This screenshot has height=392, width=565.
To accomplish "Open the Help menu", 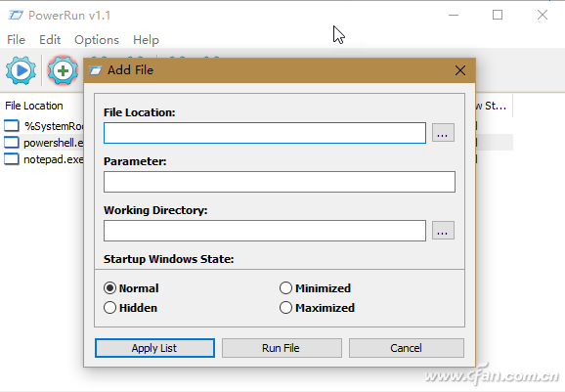I will [146, 40].
